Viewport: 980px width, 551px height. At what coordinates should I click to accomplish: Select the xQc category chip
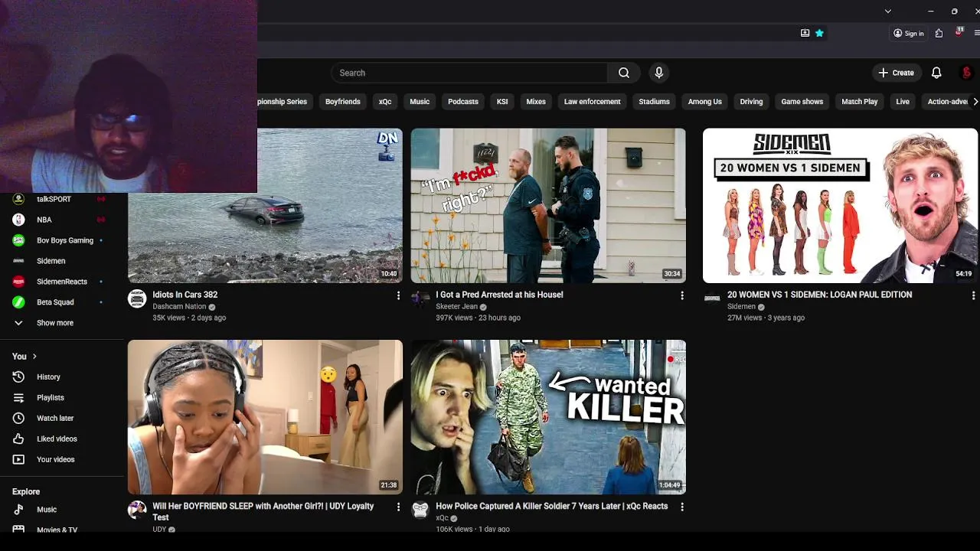point(385,102)
